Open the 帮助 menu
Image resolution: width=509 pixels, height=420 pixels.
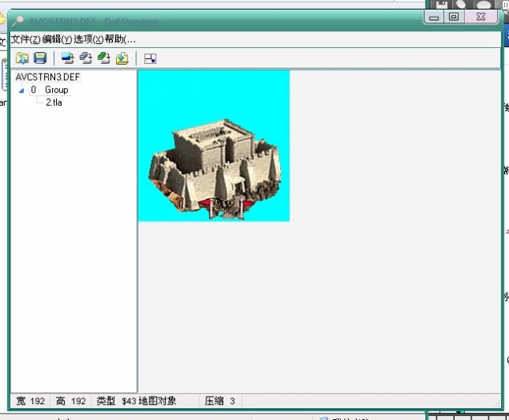[x=119, y=39]
